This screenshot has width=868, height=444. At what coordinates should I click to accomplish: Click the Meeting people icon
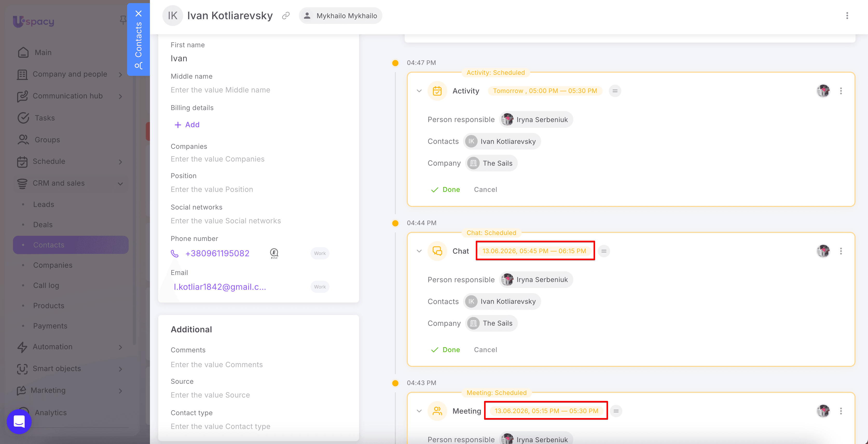point(437,411)
